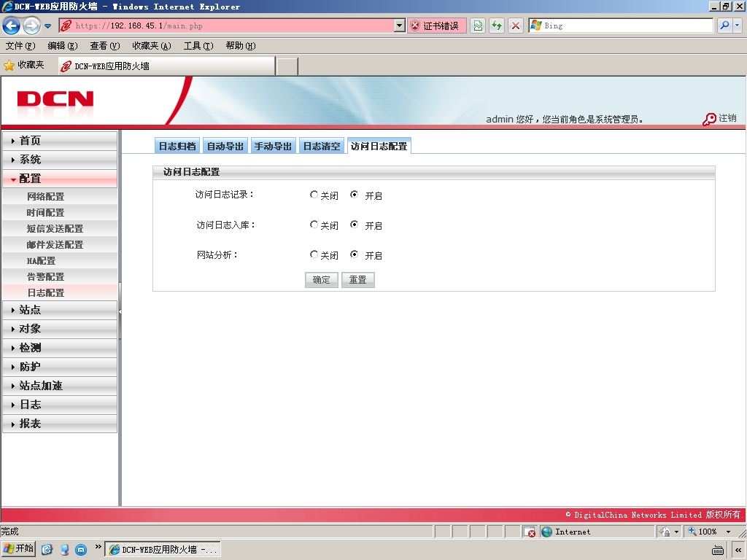Set 访问日志入库 to 关闭
The height and width of the screenshot is (560, 747).
click(314, 225)
